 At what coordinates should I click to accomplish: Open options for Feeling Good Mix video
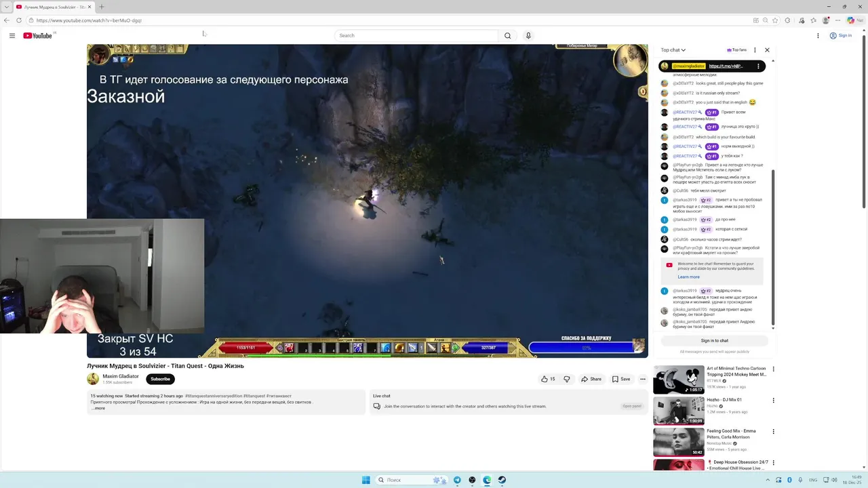[773, 431]
